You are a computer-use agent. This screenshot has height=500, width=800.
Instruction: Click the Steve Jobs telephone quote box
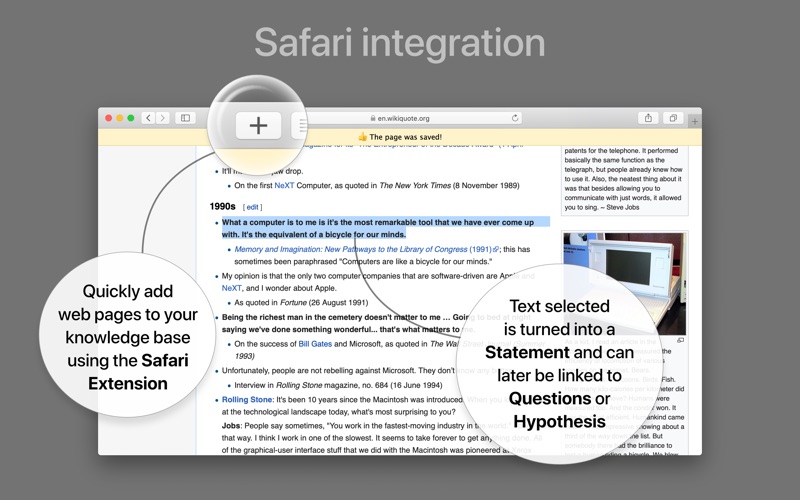624,179
